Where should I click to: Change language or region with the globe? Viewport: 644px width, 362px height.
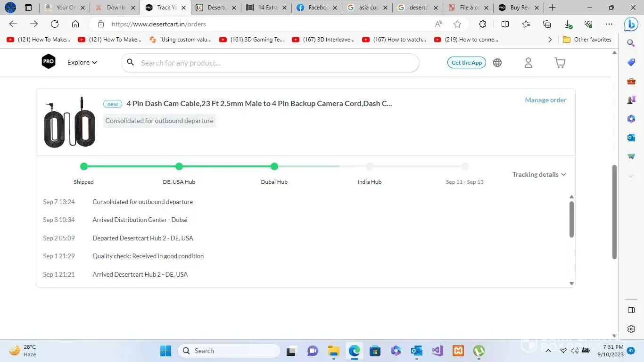point(497,63)
